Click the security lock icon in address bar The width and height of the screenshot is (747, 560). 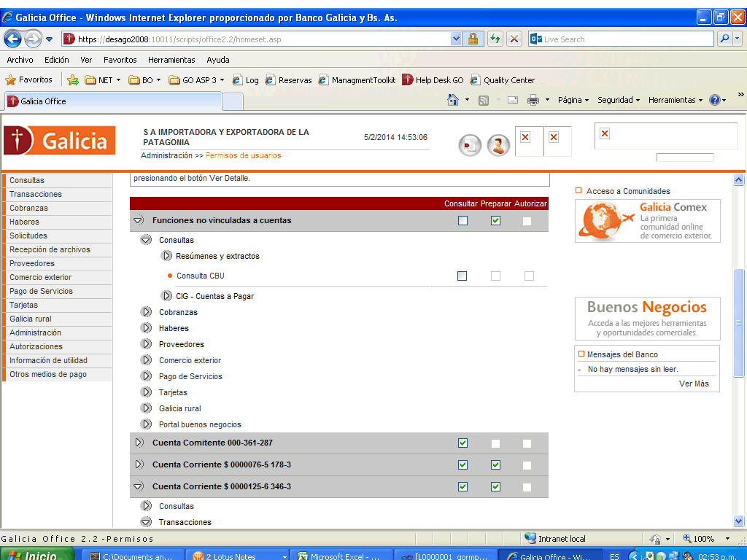(x=473, y=39)
